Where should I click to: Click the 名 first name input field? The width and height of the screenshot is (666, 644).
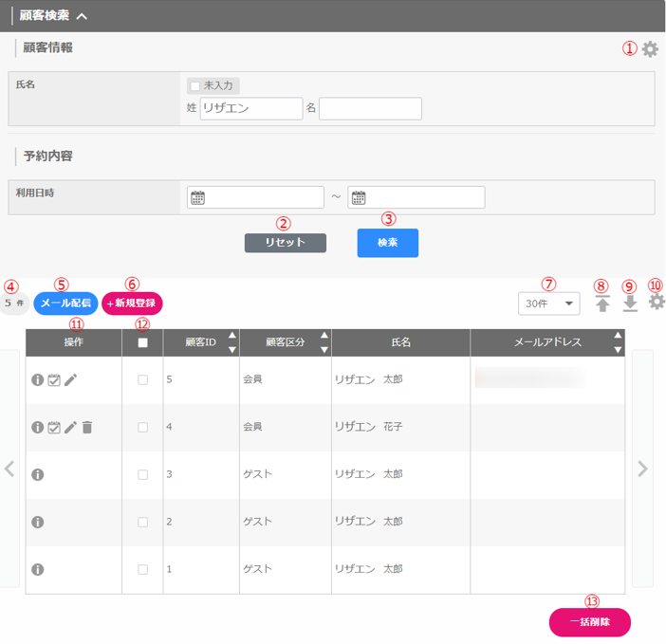[x=370, y=109]
